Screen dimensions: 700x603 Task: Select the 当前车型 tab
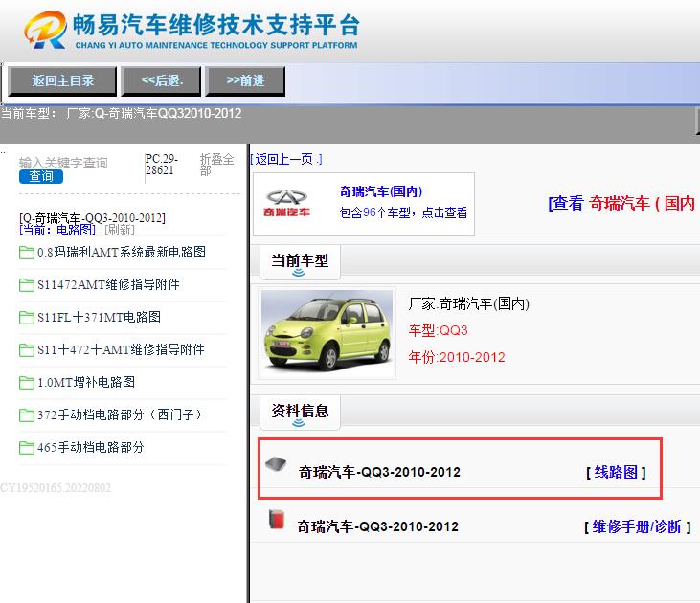[300, 262]
